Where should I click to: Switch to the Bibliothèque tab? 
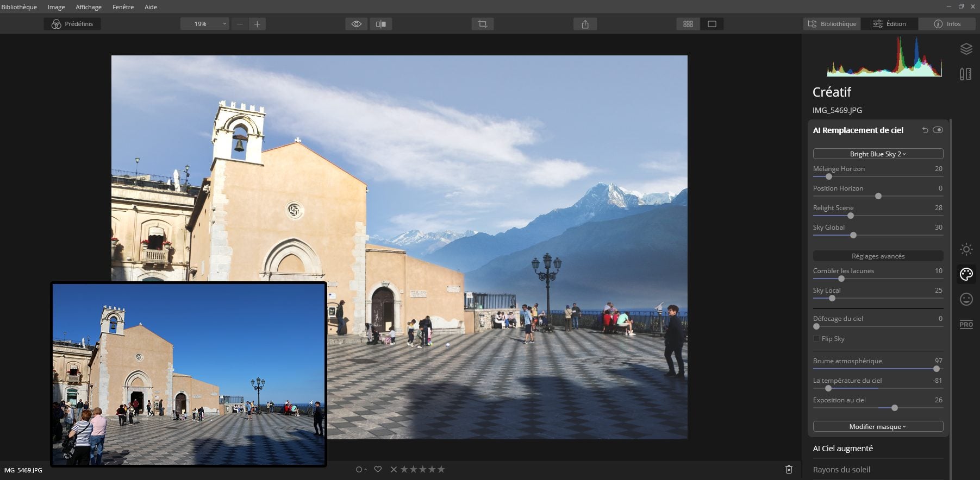coord(832,24)
